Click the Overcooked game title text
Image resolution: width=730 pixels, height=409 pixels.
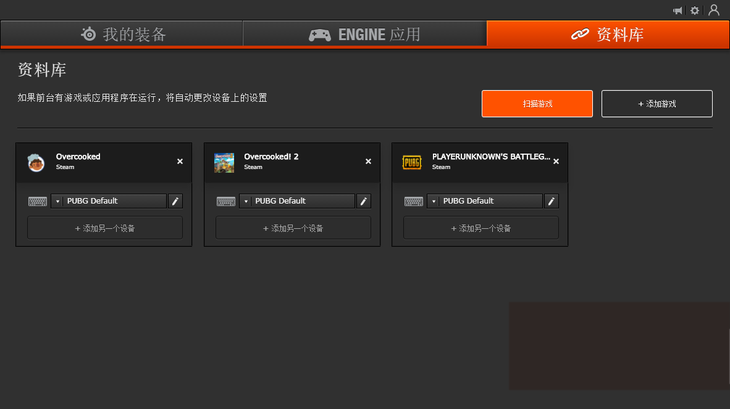tap(78, 157)
